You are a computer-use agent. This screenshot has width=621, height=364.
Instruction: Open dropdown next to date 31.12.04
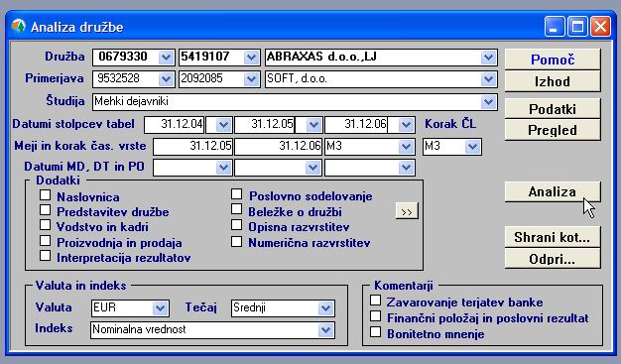pyautogui.click(x=224, y=125)
